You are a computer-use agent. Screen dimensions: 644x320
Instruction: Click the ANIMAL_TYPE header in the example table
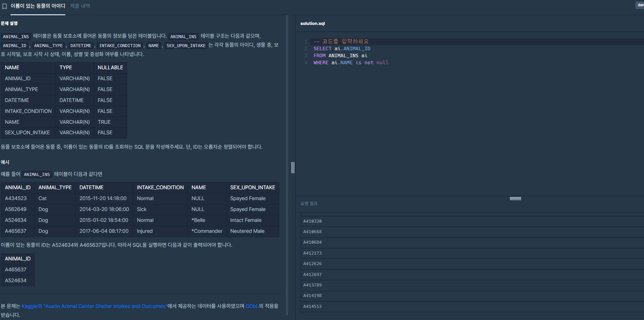click(55, 188)
